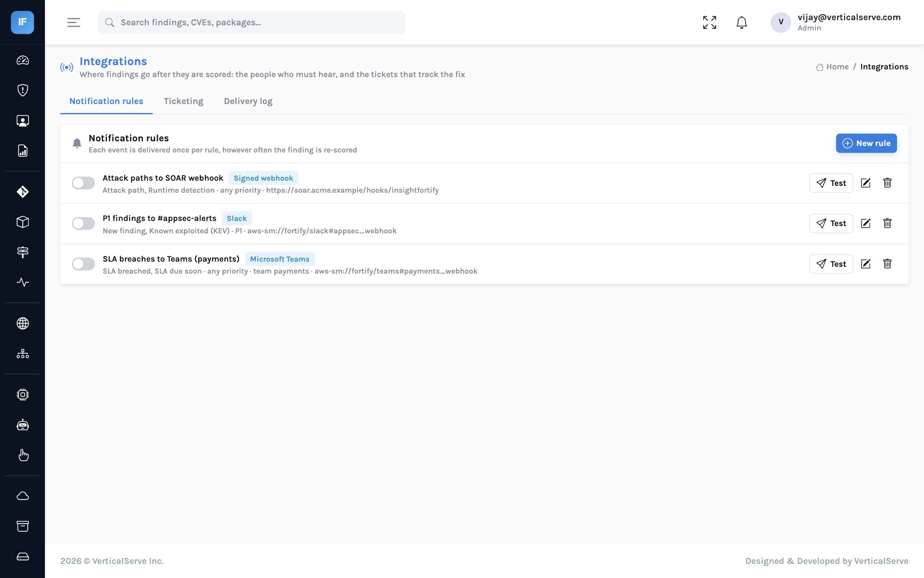Viewport: 924px width, 578px height.
Task: Open the package cube sidebar icon
Action: tap(23, 222)
